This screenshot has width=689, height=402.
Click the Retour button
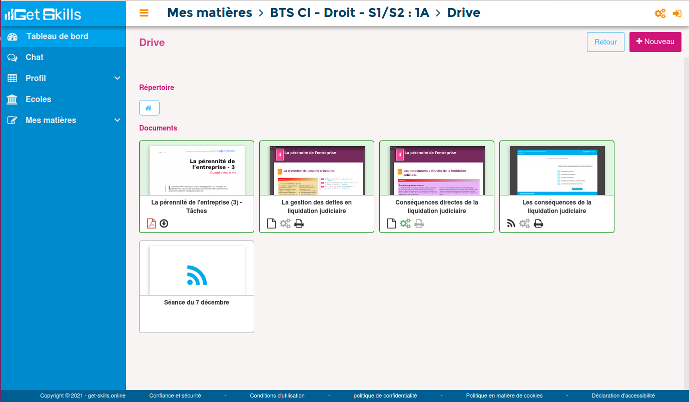605,42
